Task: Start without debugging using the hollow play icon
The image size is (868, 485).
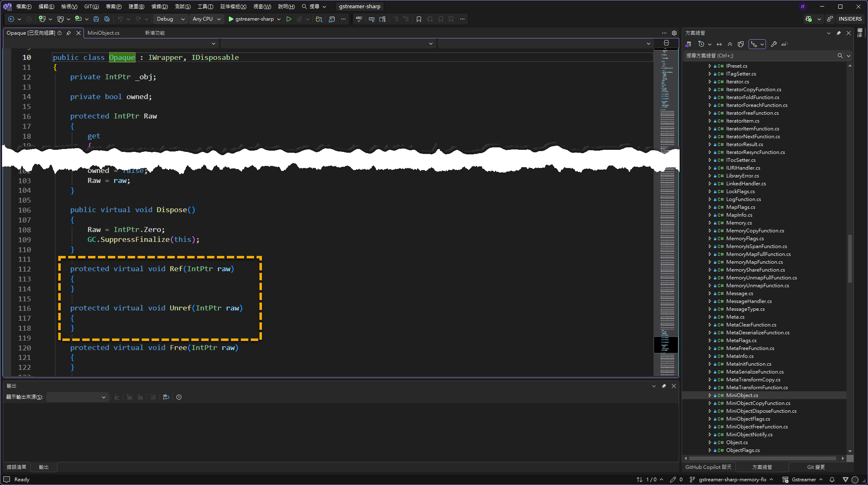Action: pos(289,19)
